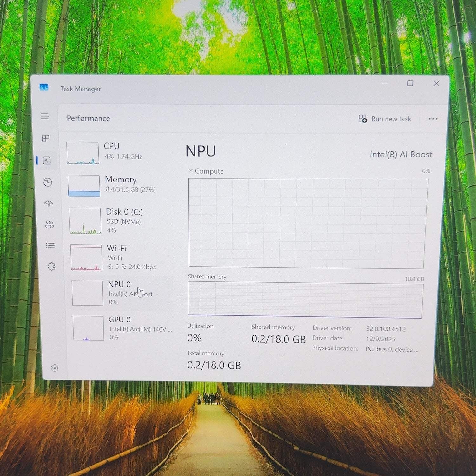Open the App history icon
The height and width of the screenshot is (476, 476).
click(48, 182)
